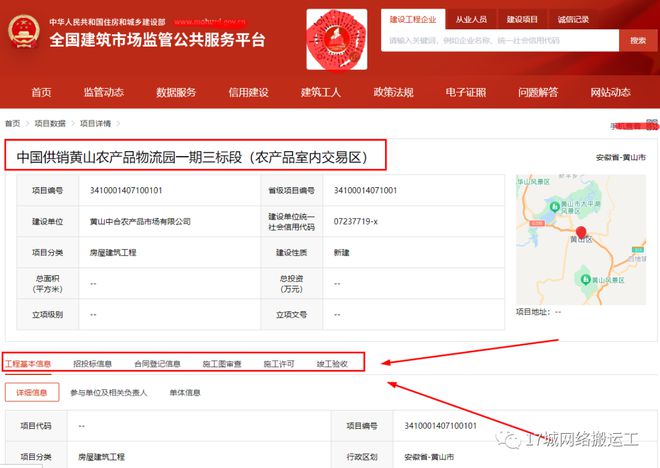The image size is (660, 468).
Task: Click the project title 中国供销黄山农产品物流园
Action: (x=192, y=157)
